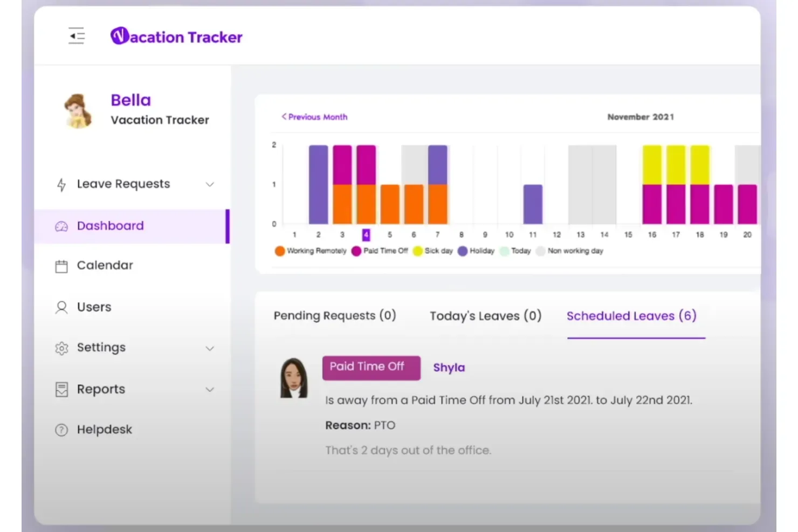The image size is (798, 532).
Task: Click Shyla's profile photo thumbnail
Action: tap(294, 377)
